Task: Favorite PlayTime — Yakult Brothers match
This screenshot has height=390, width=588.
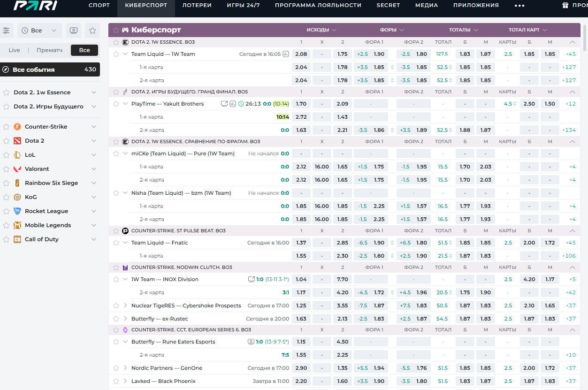Action: pos(116,104)
